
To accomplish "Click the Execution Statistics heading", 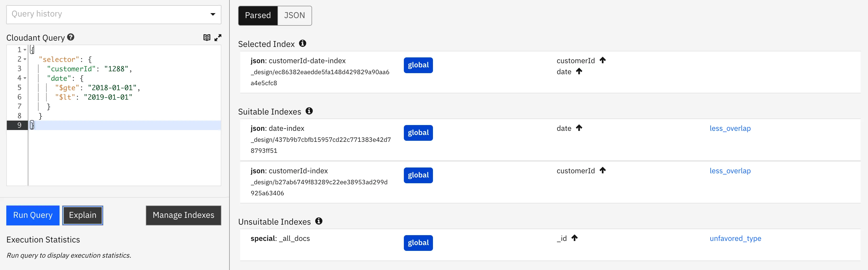I will [43, 240].
